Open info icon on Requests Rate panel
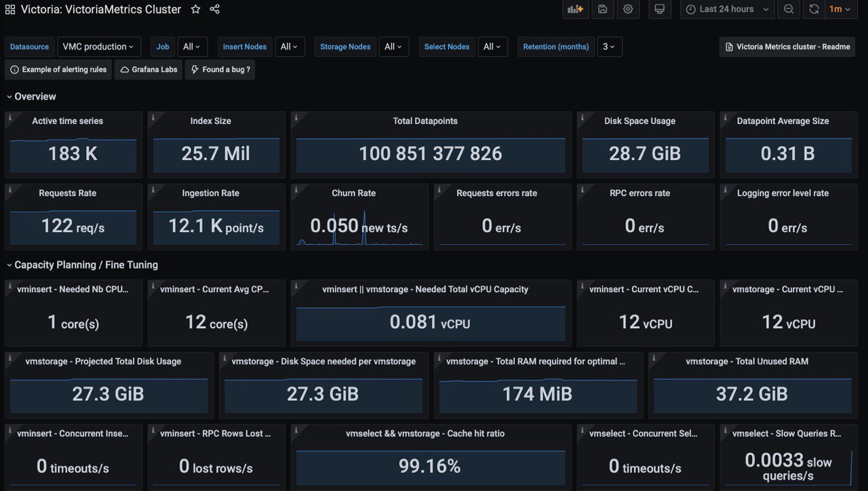Viewport: 868px width, 491px height. coord(10,189)
